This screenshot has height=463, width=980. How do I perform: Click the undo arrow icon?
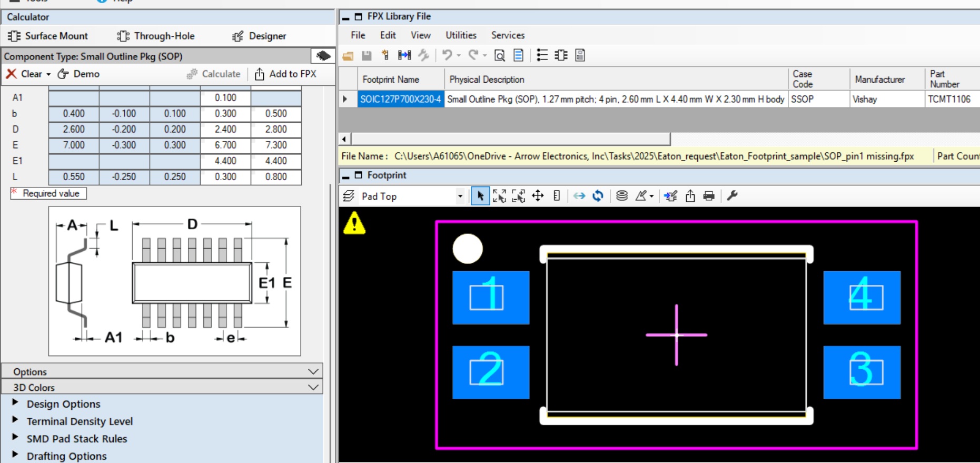point(447,55)
